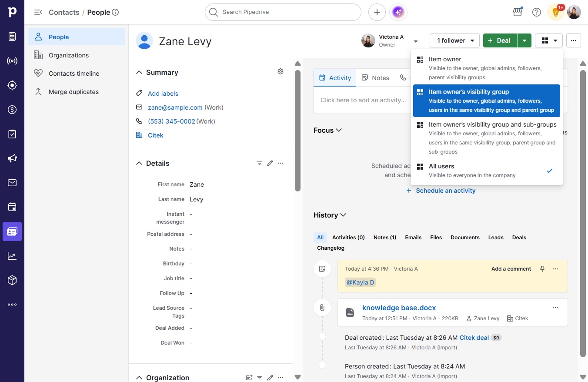The width and height of the screenshot is (588, 382).
Task: Open the Contacts card sidebar icon
Action: (12, 231)
